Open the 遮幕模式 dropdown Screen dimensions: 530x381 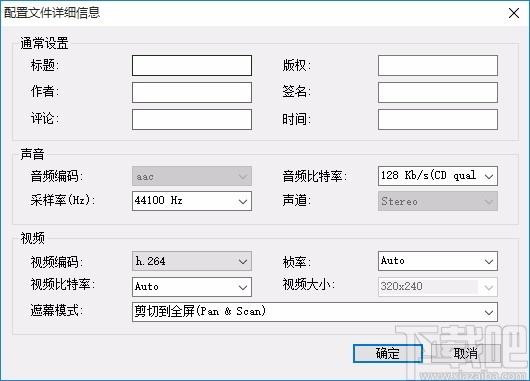pyautogui.click(x=315, y=312)
